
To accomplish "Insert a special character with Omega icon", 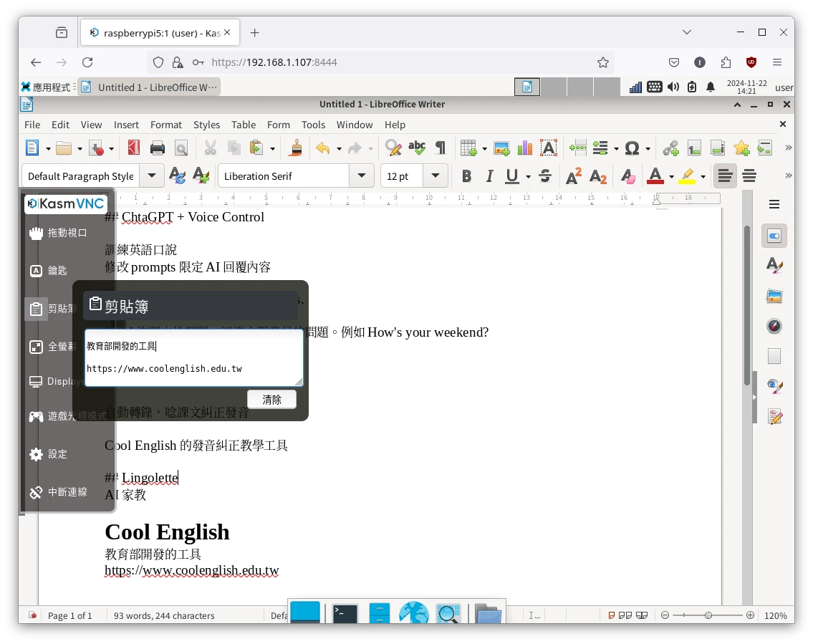I will [x=632, y=148].
